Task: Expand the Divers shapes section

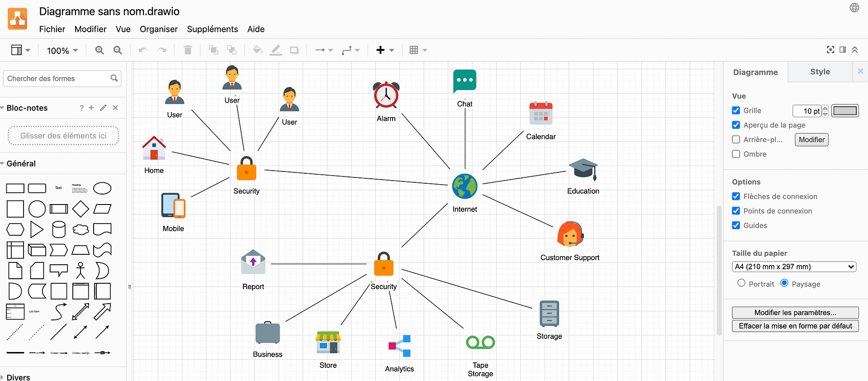Action: pos(18,377)
